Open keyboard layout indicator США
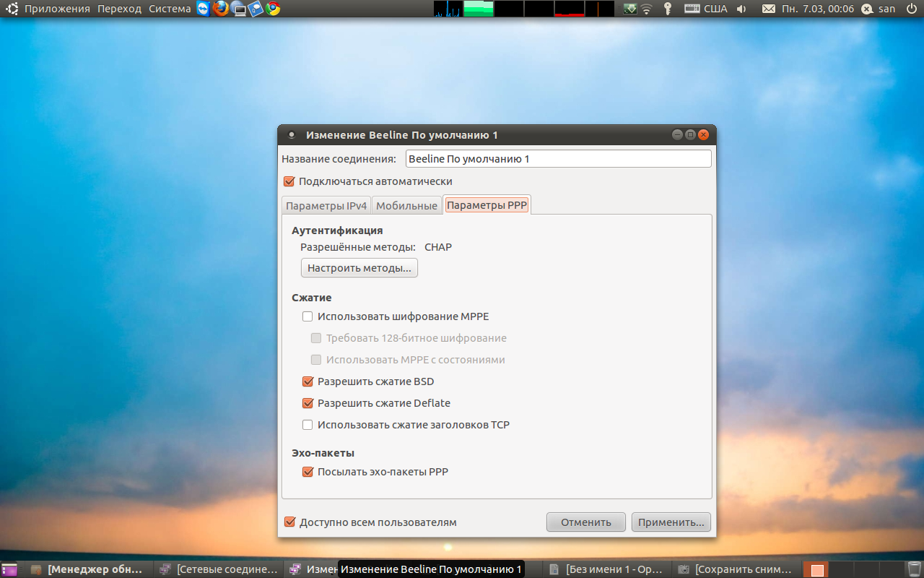Image resolution: width=924 pixels, height=578 pixels. (x=705, y=9)
